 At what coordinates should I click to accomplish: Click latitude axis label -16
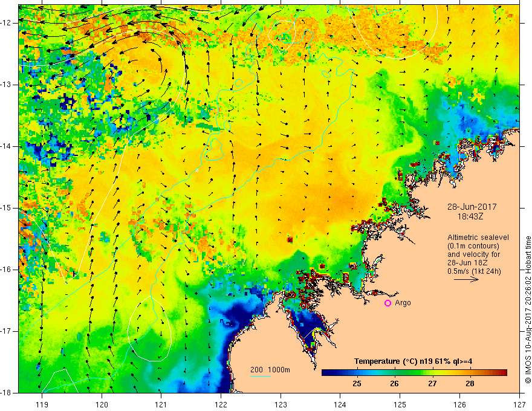pos(6,270)
